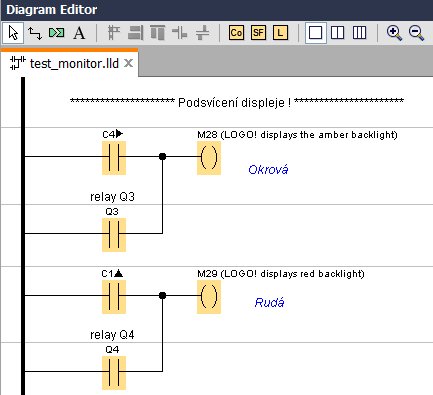Zoom out of the diagram

click(x=416, y=33)
